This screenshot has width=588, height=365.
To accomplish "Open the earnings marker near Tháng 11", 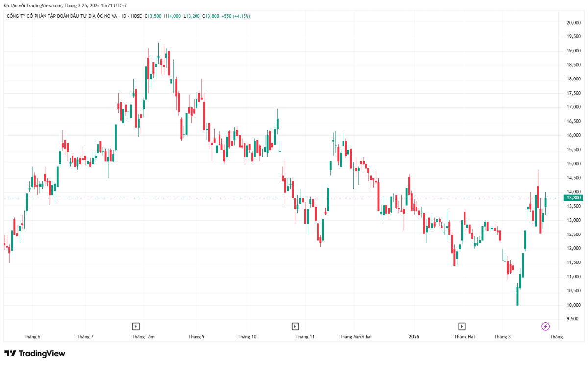I will pos(295,326).
